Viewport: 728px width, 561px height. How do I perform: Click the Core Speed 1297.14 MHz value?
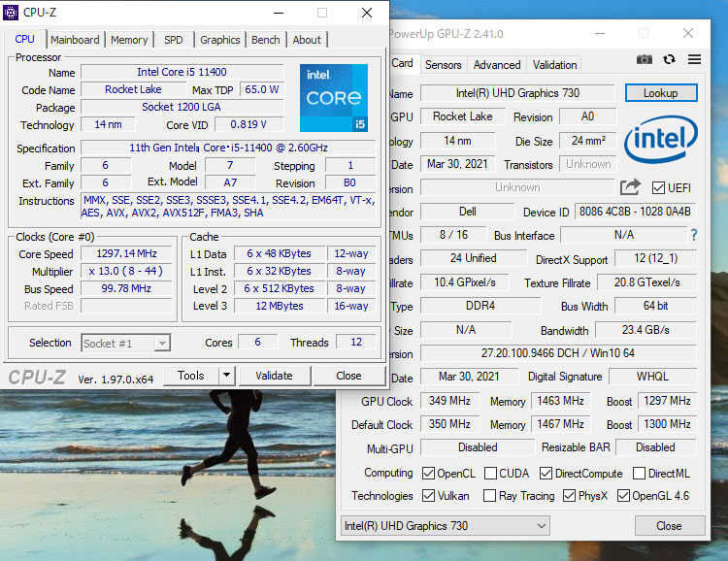127,253
